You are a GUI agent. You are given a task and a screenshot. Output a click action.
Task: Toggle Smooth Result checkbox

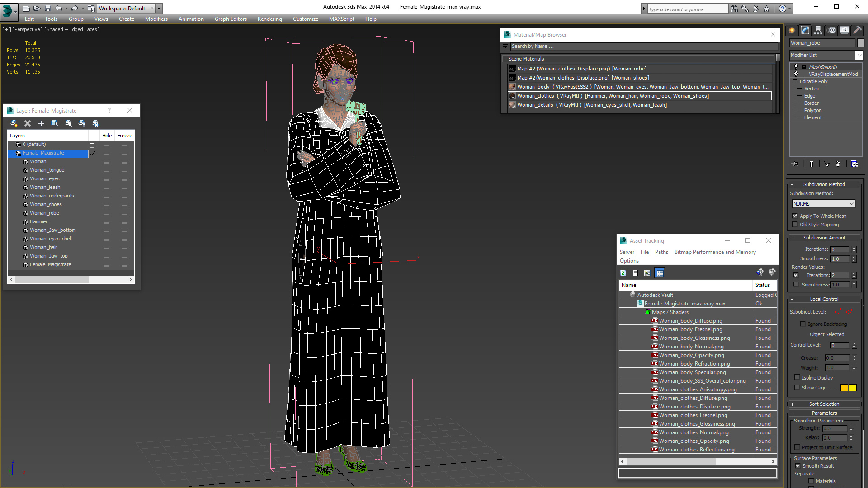coord(797,466)
